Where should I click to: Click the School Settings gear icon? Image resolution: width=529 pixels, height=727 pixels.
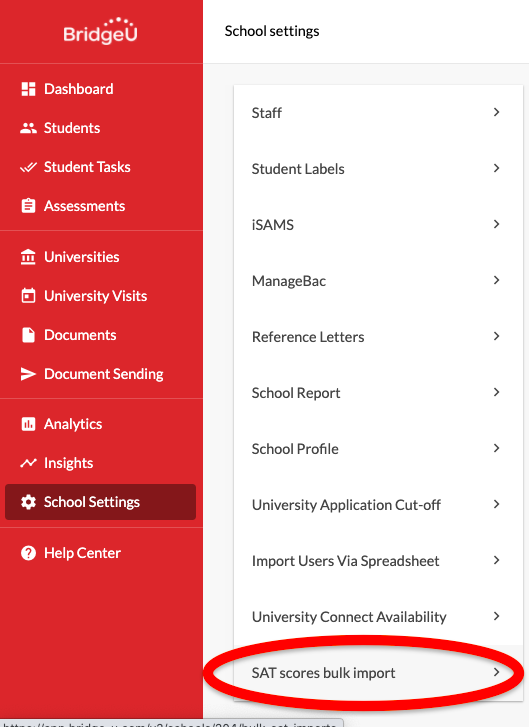point(28,502)
